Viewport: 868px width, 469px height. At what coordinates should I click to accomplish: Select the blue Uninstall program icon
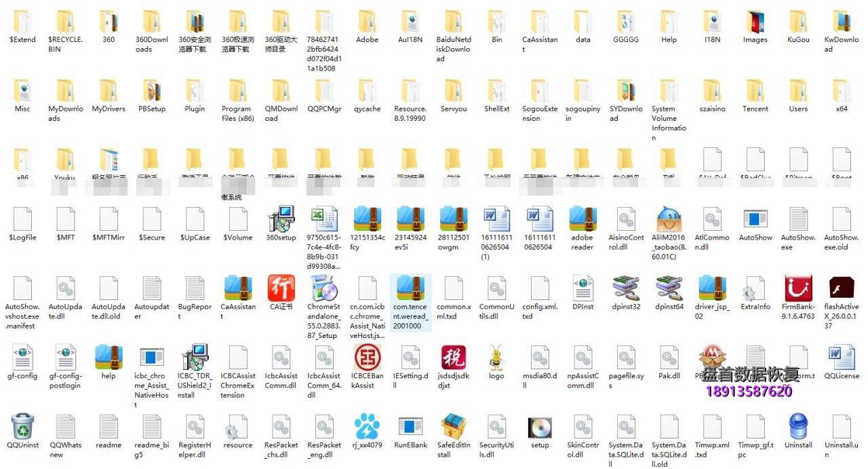pyautogui.click(x=798, y=427)
